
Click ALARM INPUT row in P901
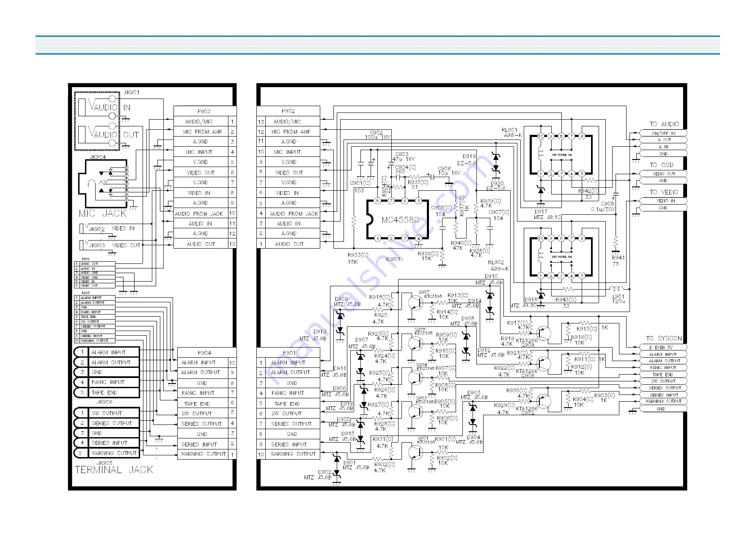(x=289, y=363)
